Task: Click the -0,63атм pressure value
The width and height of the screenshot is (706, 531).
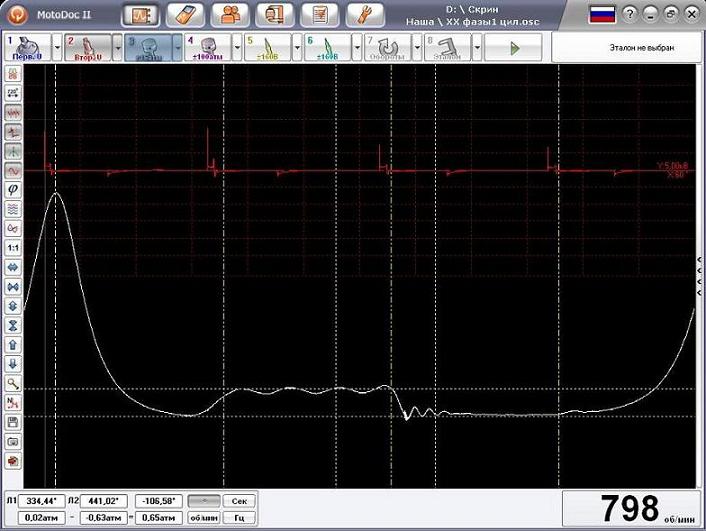Action: coord(104,518)
